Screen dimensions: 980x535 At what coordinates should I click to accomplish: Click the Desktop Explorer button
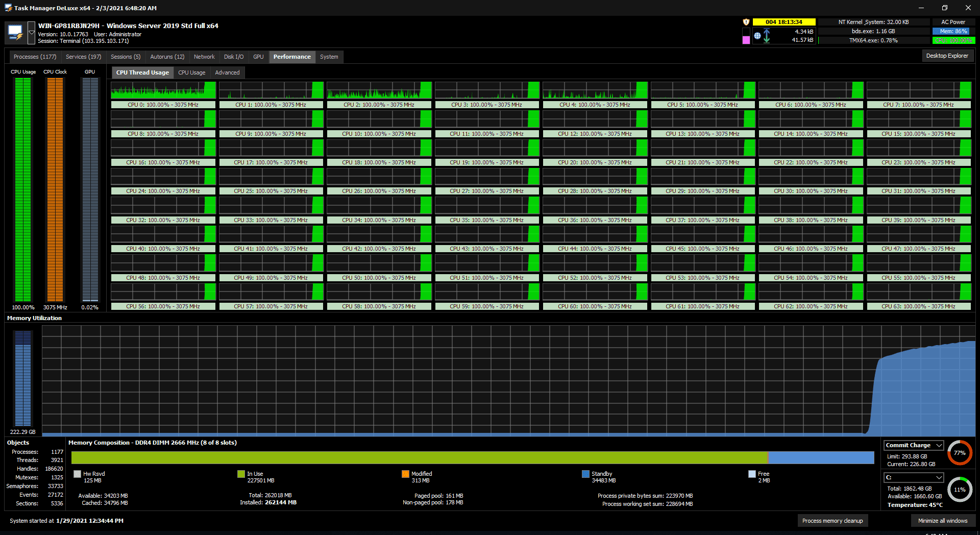pos(947,56)
